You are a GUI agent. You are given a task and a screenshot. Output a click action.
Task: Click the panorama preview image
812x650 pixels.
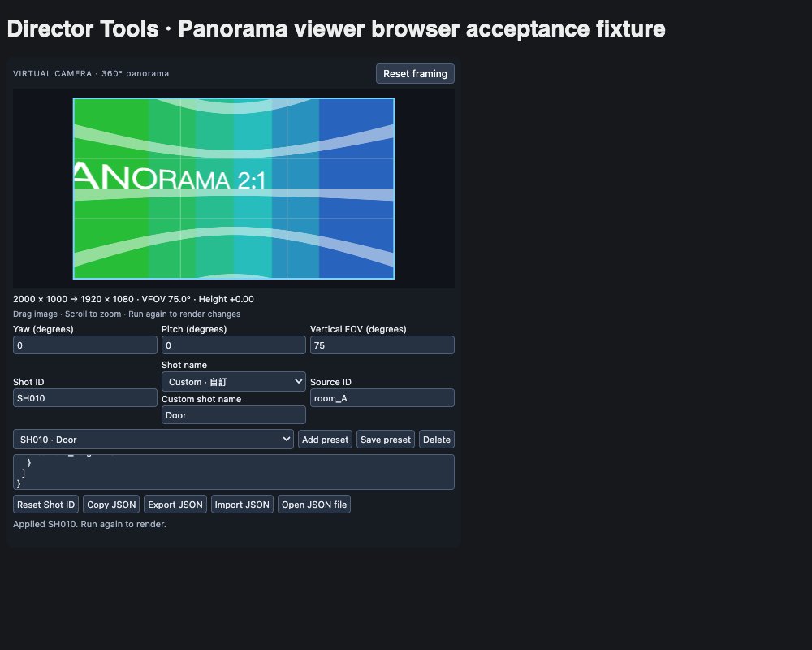(234, 188)
